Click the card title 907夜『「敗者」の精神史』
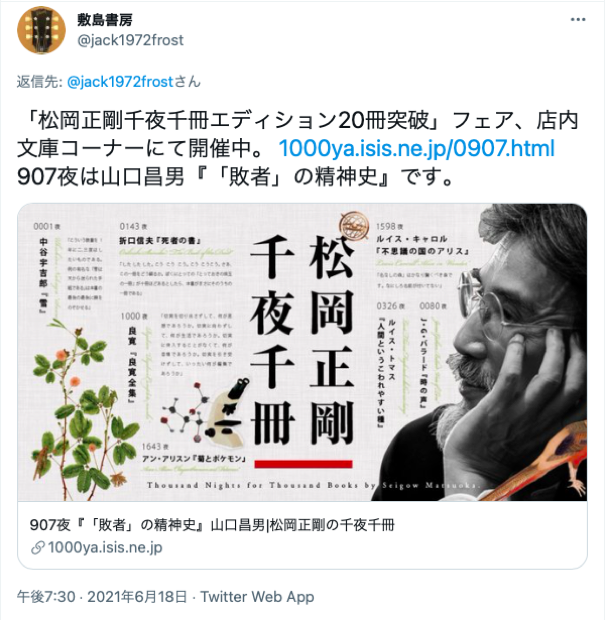Viewport: 607px width, 620px height. point(118,525)
